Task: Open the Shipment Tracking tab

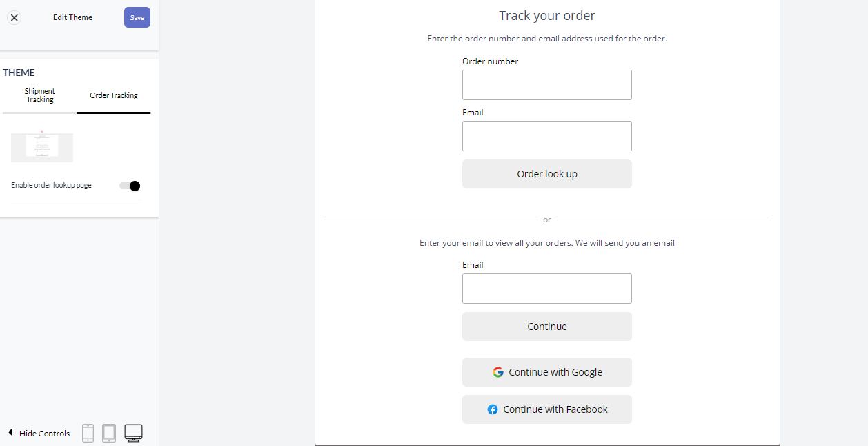Action: click(x=40, y=96)
